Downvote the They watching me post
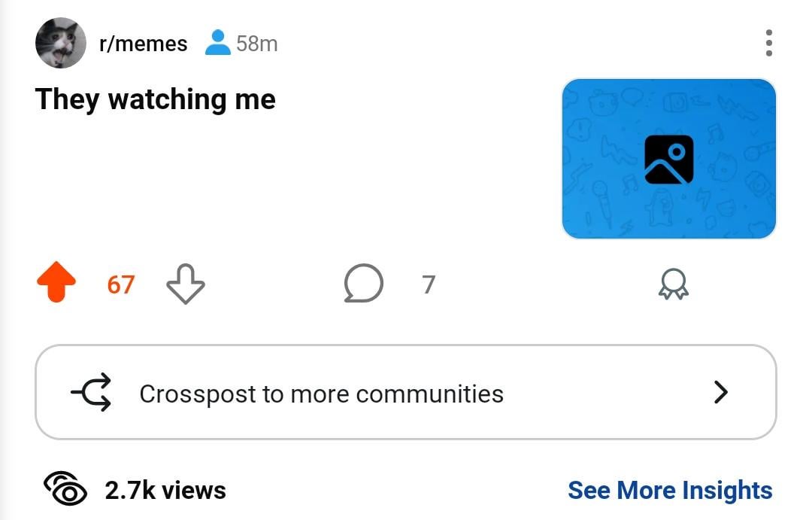Screen dimensions: 812x520 click(186, 284)
